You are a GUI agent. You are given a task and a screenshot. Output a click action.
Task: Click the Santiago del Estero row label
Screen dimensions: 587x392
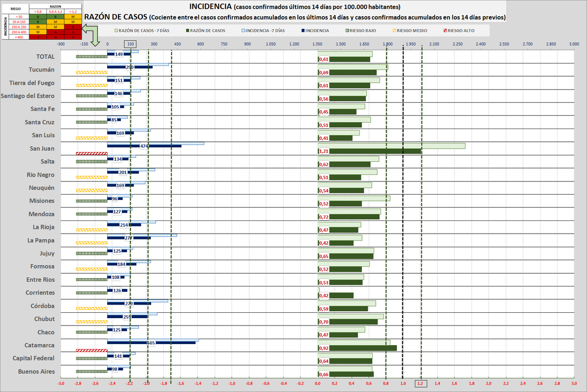[28, 96]
